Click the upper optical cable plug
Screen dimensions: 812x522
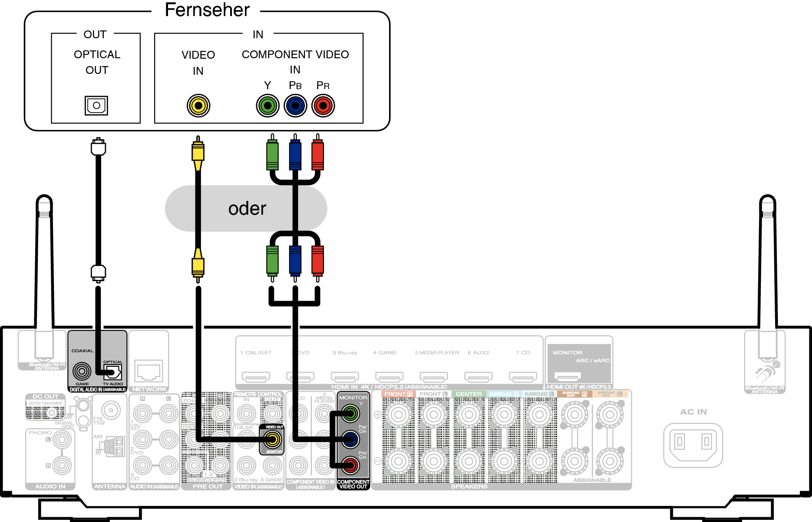[99, 147]
